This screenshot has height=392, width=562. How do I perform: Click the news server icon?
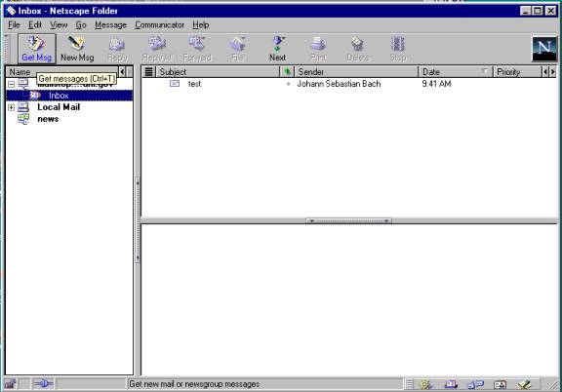[x=23, y=119]
